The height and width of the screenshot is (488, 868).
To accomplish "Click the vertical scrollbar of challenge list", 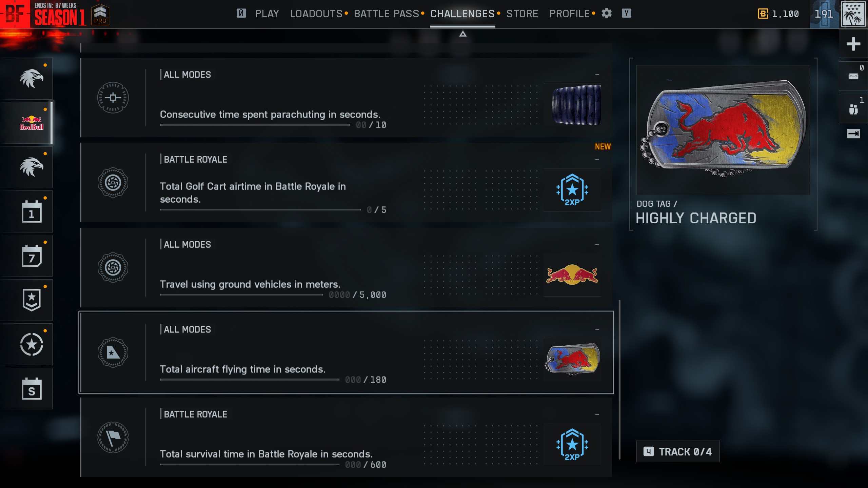I will coord(619,380).
